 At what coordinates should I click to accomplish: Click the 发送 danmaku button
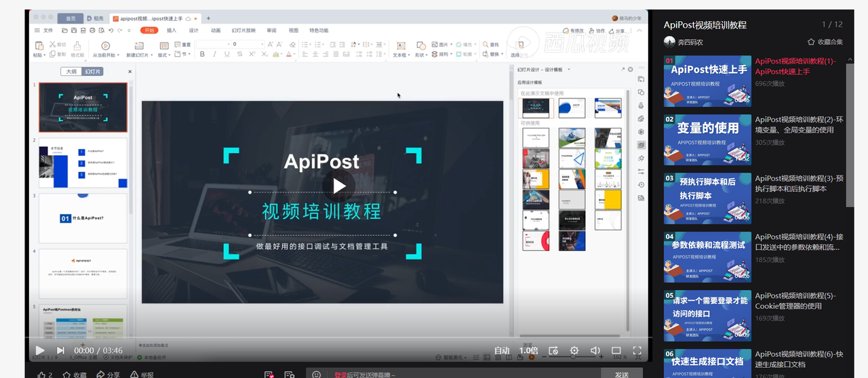622,374
